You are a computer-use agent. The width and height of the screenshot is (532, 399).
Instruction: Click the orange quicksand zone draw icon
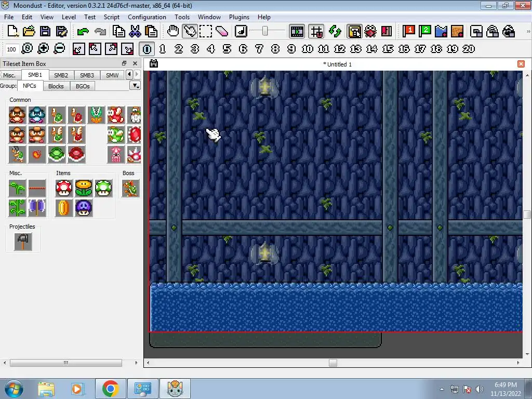tap(457, 31)
